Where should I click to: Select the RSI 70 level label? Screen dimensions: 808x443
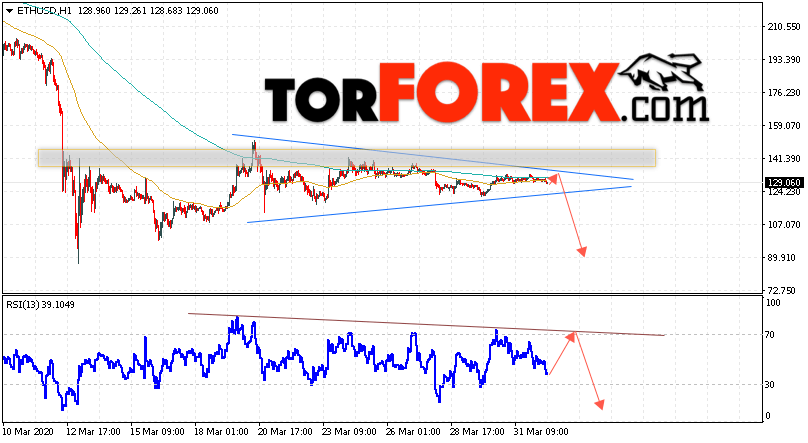tap(770, 335)
